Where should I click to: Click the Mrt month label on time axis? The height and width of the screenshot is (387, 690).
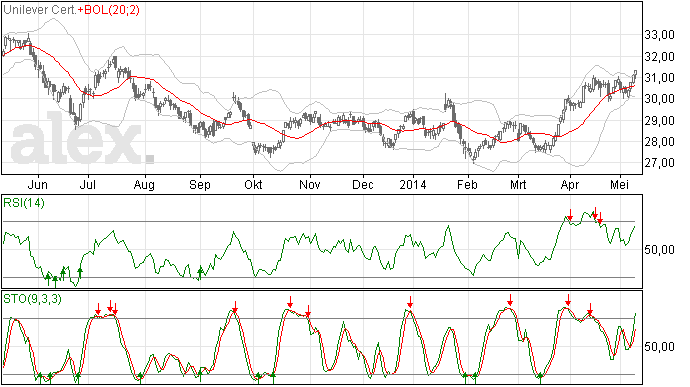tap(518, 184)
